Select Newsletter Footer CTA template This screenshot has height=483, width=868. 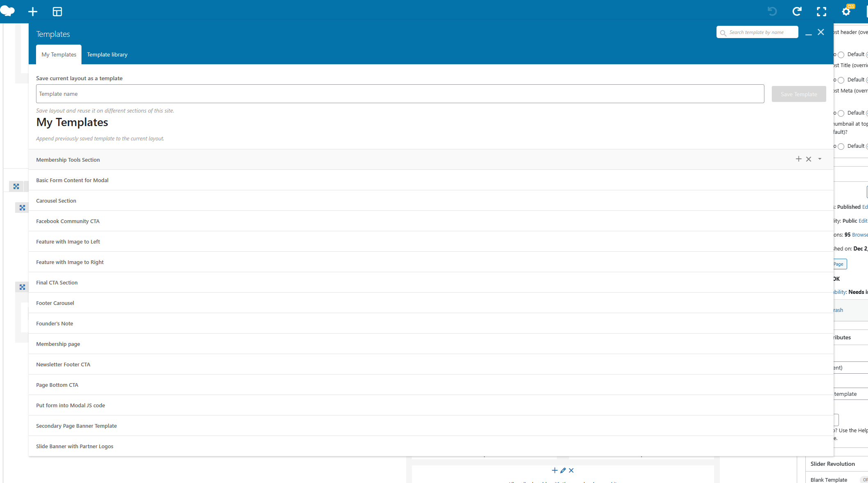(x=431, y=364)
